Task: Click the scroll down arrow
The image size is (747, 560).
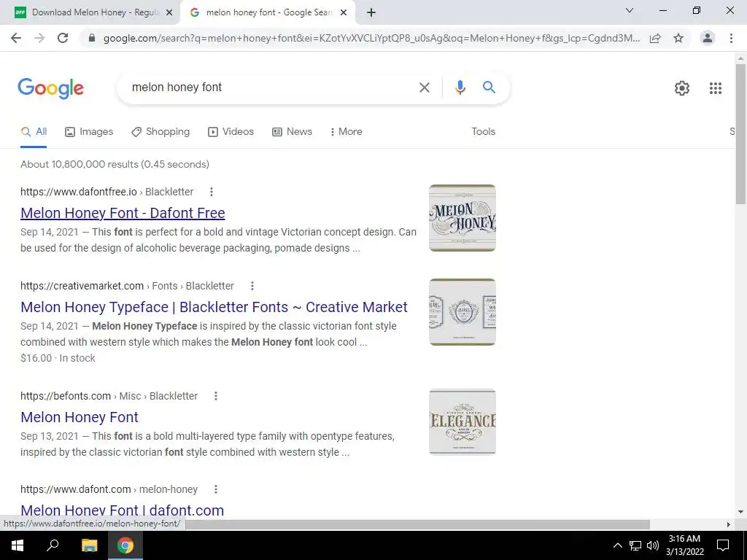Action: click(x=740, y=512)
